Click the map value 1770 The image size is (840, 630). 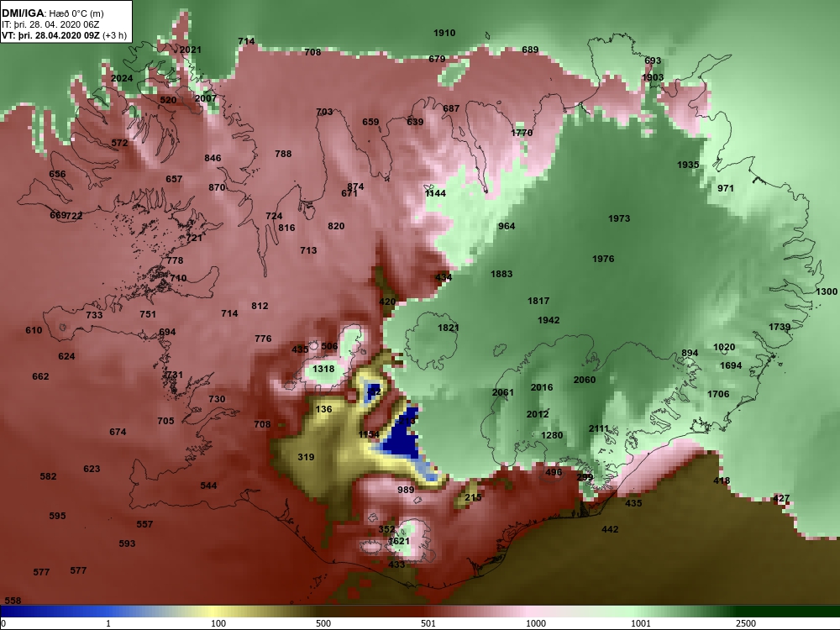click(522, 133)
